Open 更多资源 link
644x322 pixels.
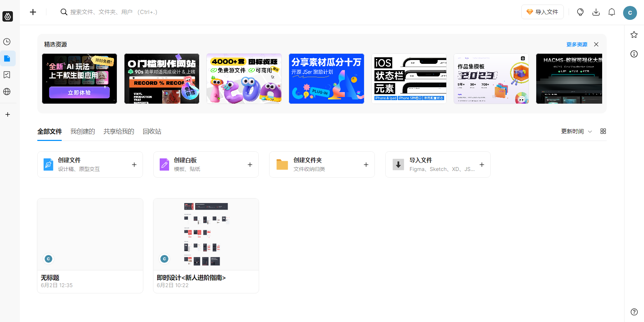pyautogui.click(x=576, y=44)
